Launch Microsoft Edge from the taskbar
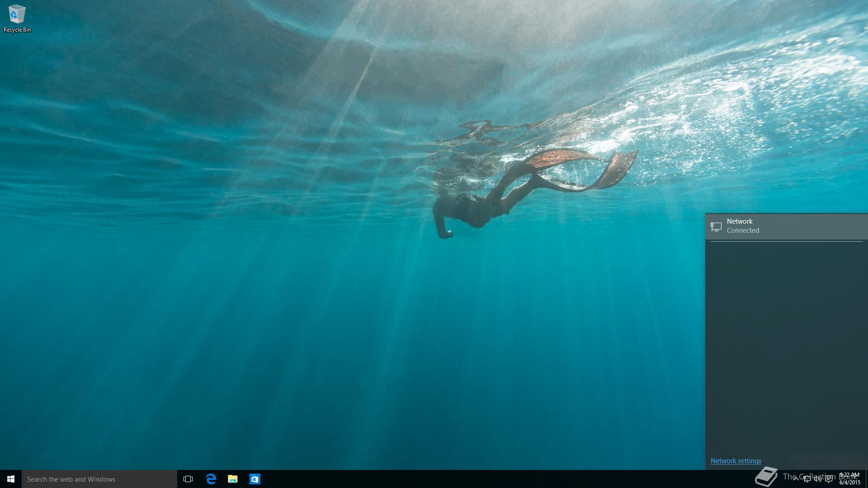The height and width of the screenshot is (488, 868). (211, 479)
